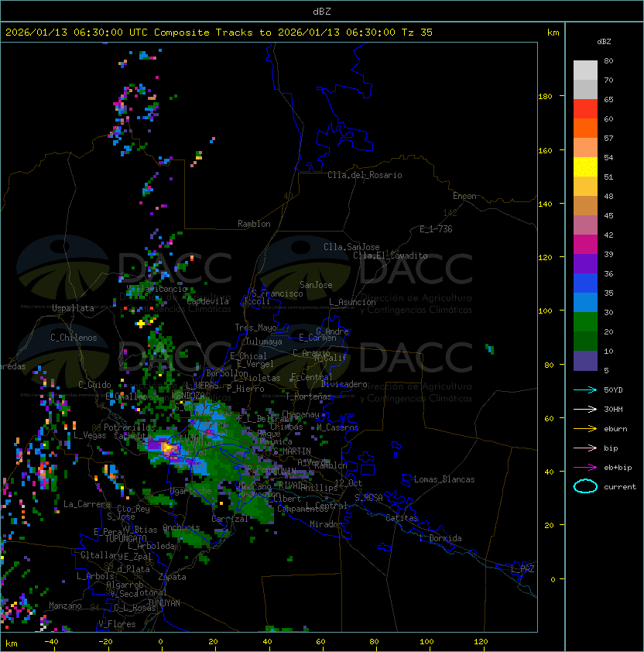Click the Mirador place label
Image resolution: width=644 pixels, height=652 pixels.
(326, 524)
